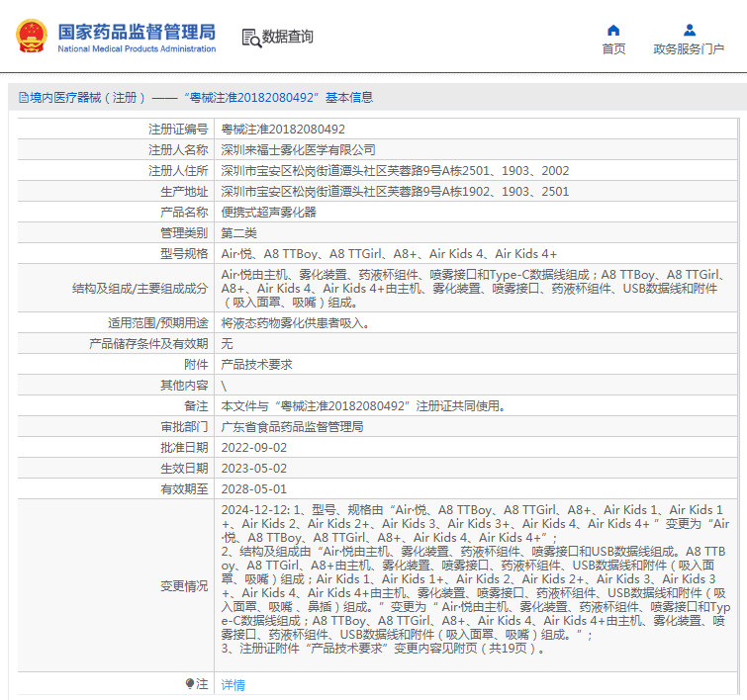The image size is (747, 700).
Task: Select the model specification value in the 型号规格 row
Action: 389,254
